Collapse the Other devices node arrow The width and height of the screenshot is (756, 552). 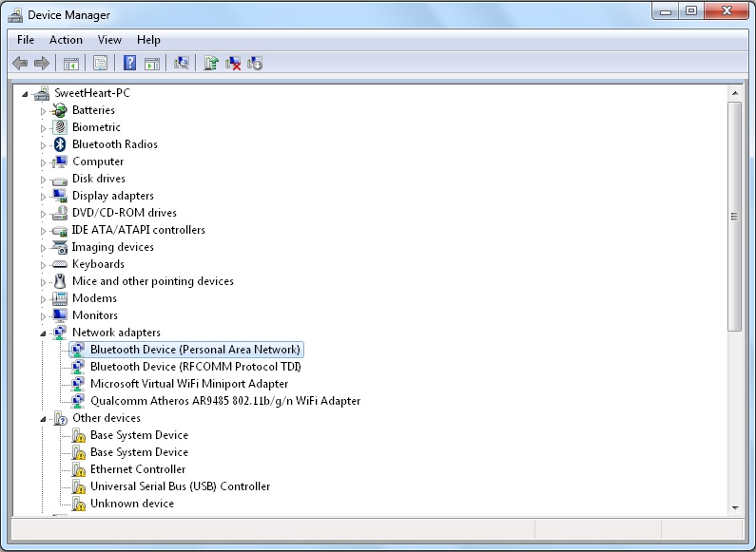point(43,419)
